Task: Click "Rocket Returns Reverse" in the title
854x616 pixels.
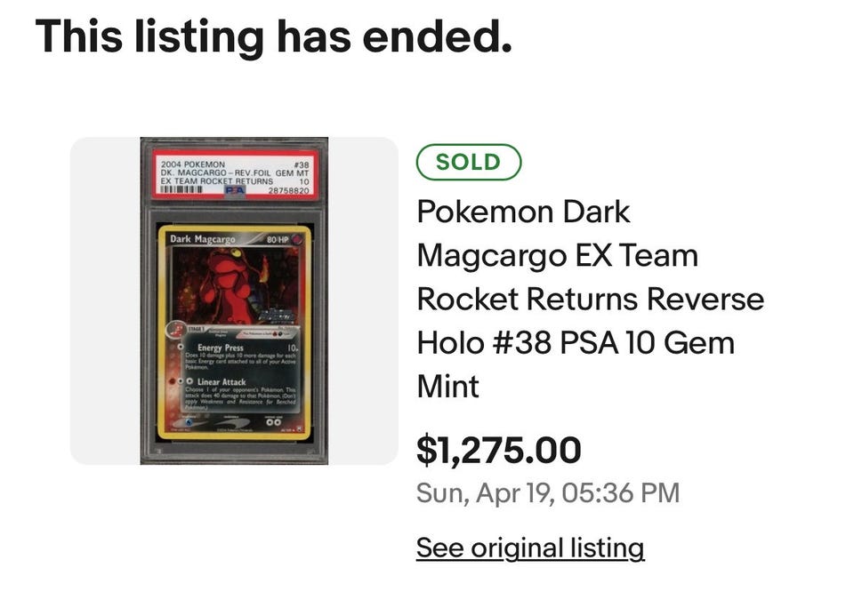Action: (590, 299)
